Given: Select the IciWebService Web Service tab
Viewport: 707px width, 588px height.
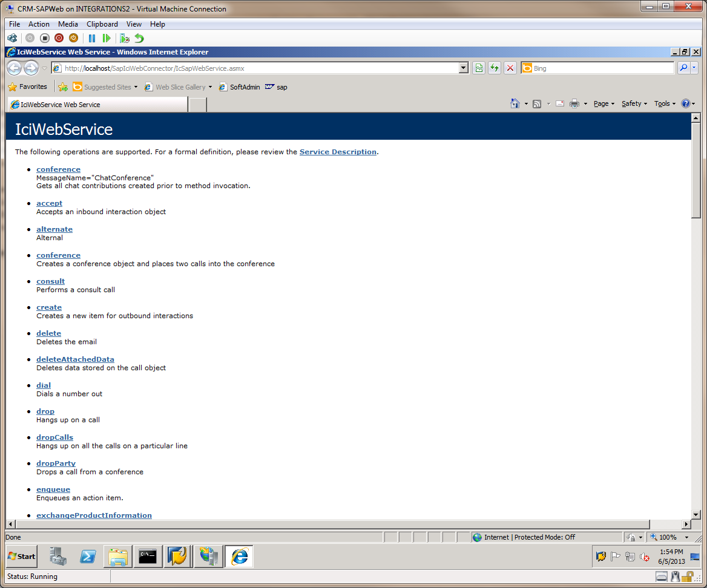Looking at the screenshot, I should [x=97, y=105].
